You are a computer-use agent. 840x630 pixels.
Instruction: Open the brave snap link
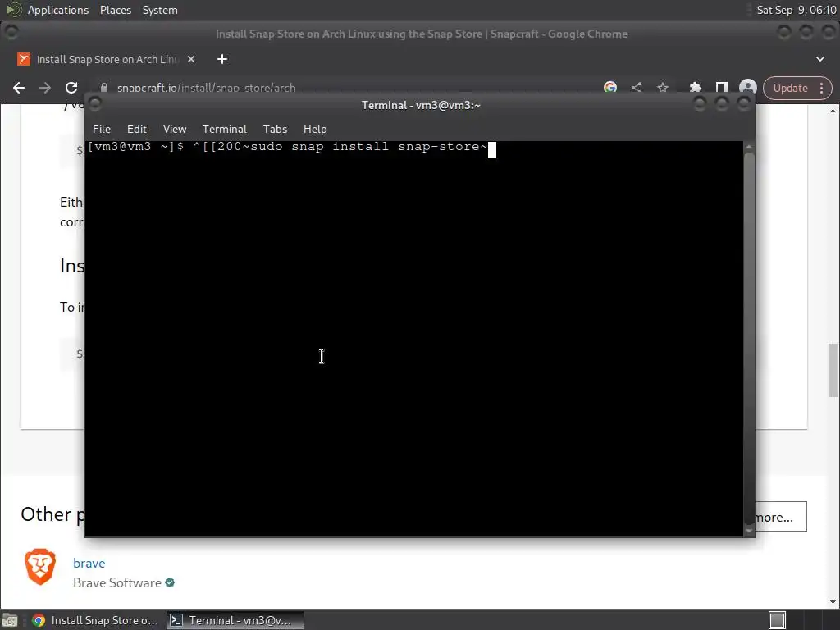pos(89,563)
